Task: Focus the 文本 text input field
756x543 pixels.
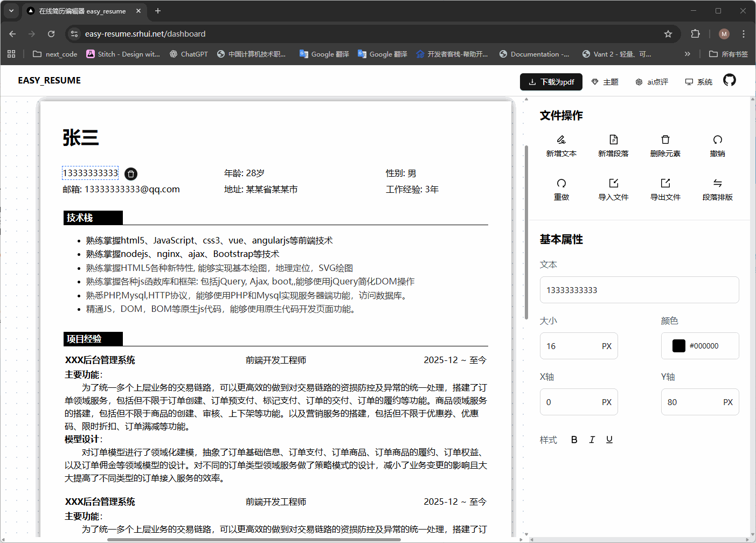Action: click(639, 290)
